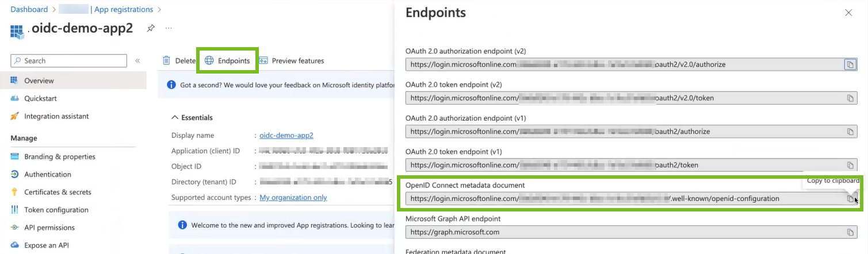This screenshot has height=254, width=868.
Task: Copy the OpenID Connect metadata document URL
Action: pyautogui.click(x=850, y=199)
